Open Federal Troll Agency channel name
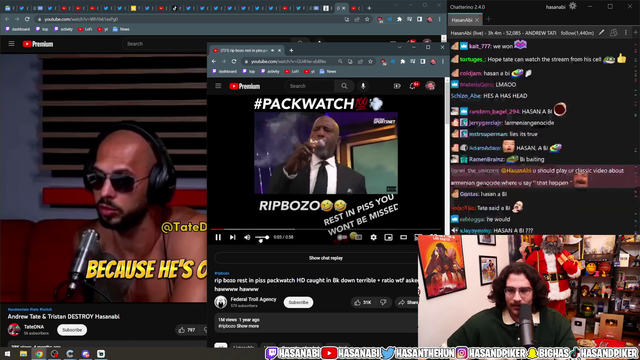Image resolution: width=640 pixels, height=360 pixels. point(253,299)
